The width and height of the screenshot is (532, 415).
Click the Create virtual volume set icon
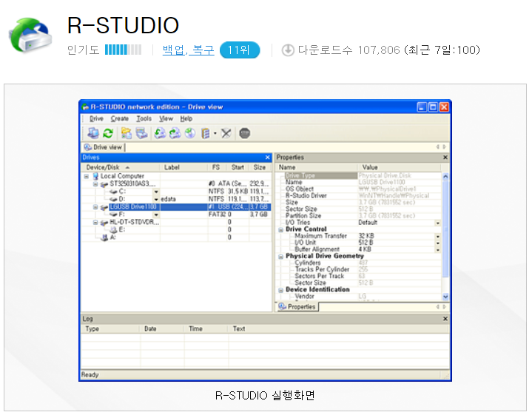(205, 133)
